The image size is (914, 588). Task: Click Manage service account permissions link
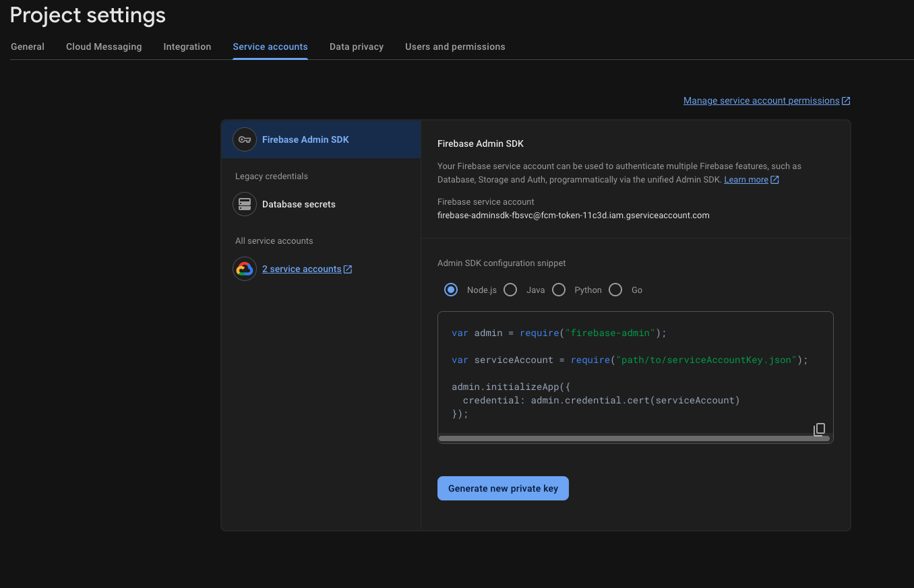tap(762, 100)
